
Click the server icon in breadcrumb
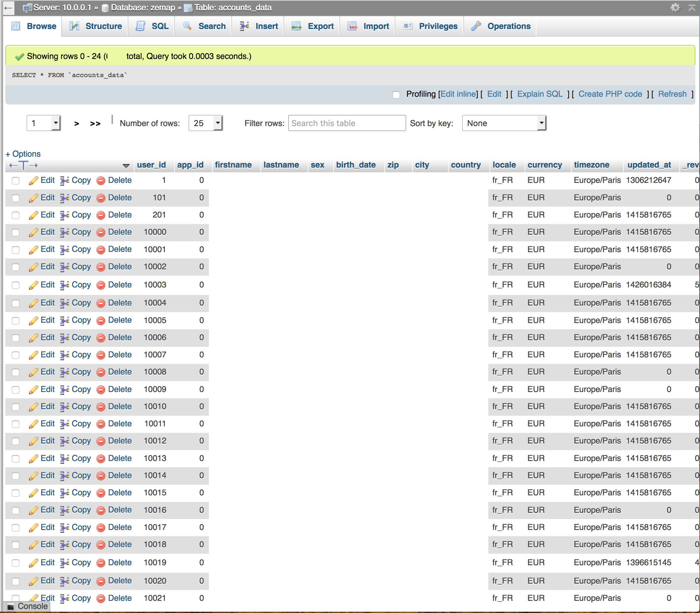pyautogui.click(x=27, y=7)
